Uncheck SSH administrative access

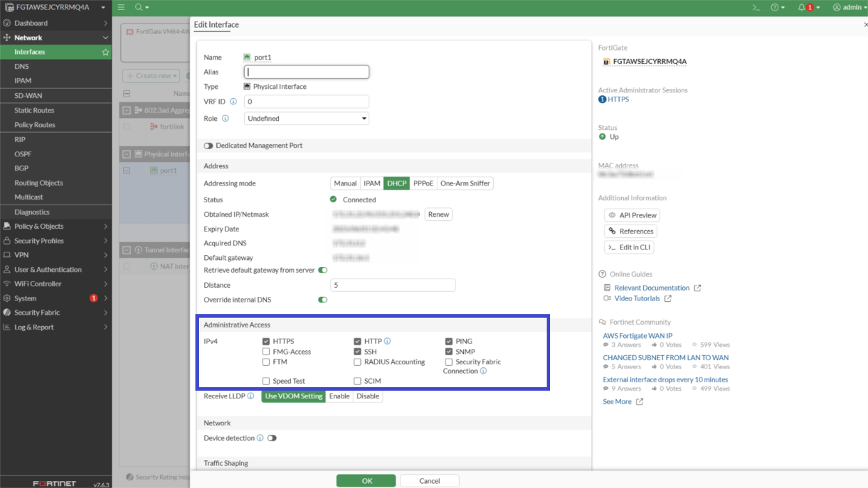pos(357,352)
